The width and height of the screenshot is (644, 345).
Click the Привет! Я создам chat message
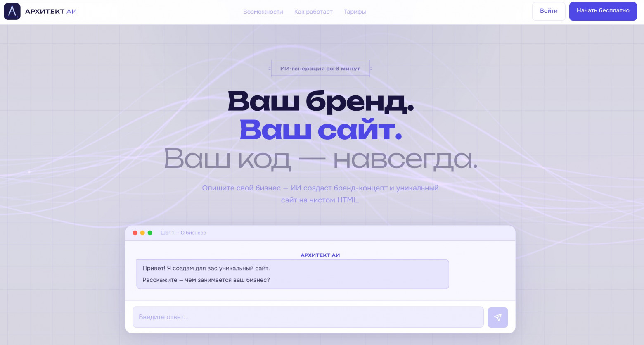pyautogui.click(x=293, y=274)
